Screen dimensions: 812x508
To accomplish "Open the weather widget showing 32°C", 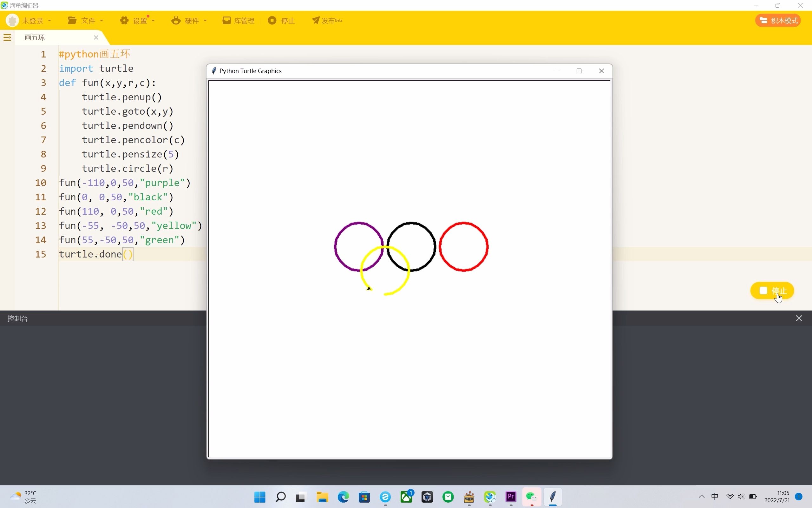I will (23, 497).
